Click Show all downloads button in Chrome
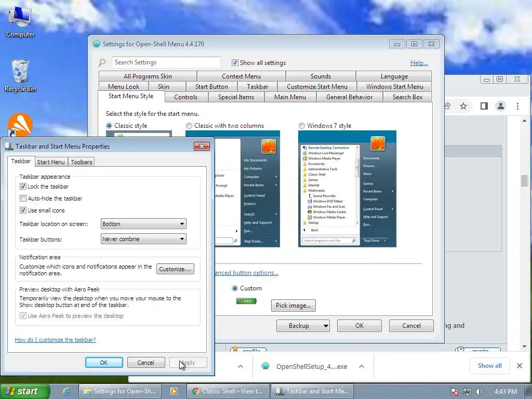 [489, 366]
